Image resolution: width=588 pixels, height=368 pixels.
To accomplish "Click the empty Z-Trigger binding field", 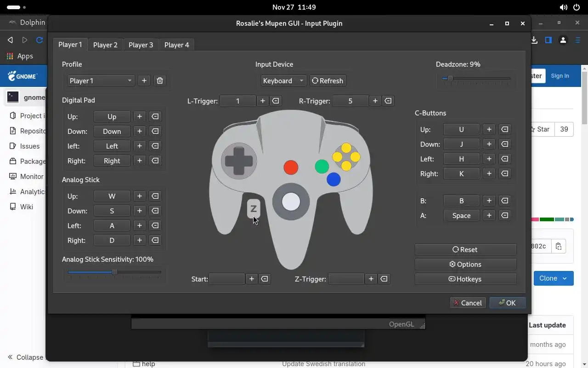I will tap(347, 279).
